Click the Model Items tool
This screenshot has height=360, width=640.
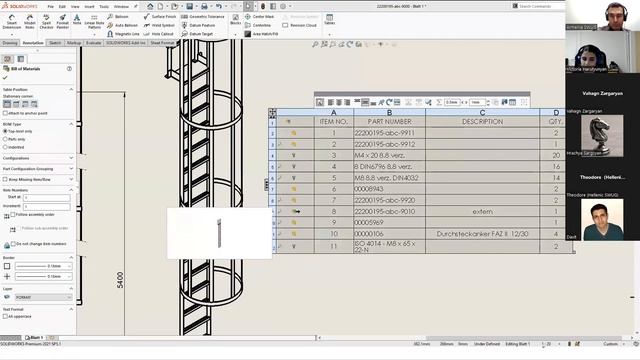click(30, 21)
